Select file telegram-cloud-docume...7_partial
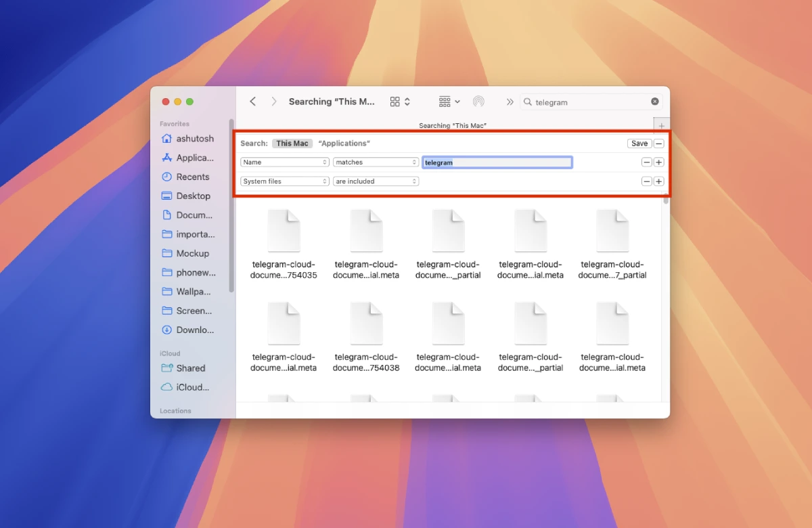812x528 pixels. point(612,244)
